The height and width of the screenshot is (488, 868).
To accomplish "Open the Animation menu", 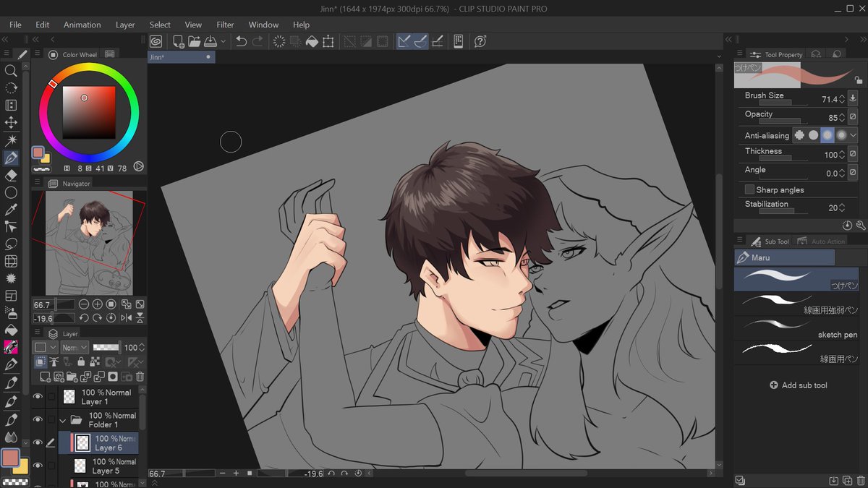I will 82,25.
